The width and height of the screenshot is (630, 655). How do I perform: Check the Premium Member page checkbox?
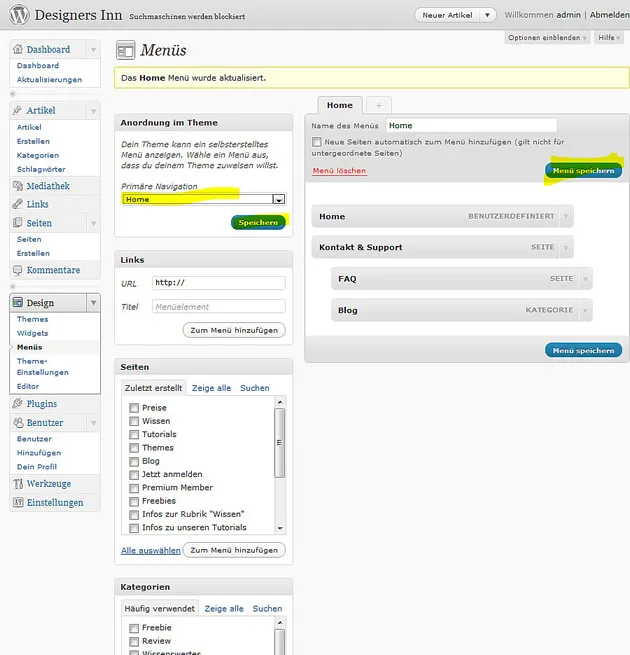point(134,488)
